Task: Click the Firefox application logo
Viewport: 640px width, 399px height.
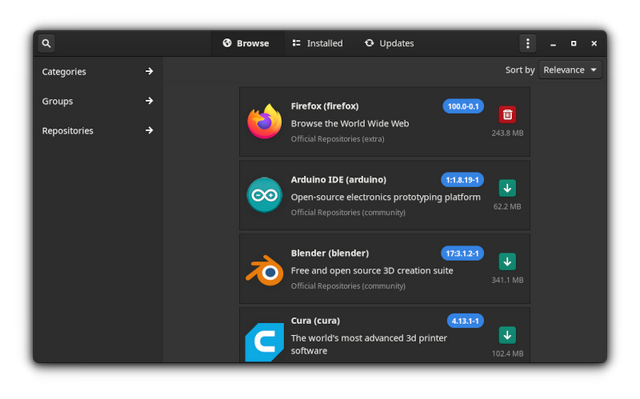Action: [x=264, y=121]
